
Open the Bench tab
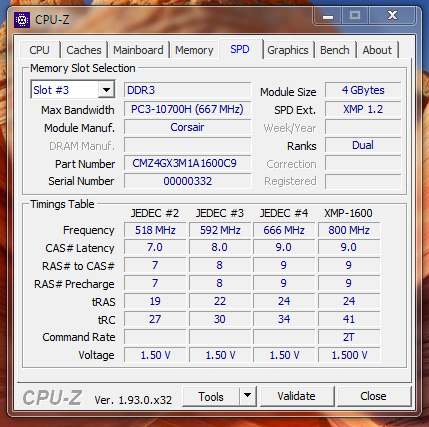point(335,50)
